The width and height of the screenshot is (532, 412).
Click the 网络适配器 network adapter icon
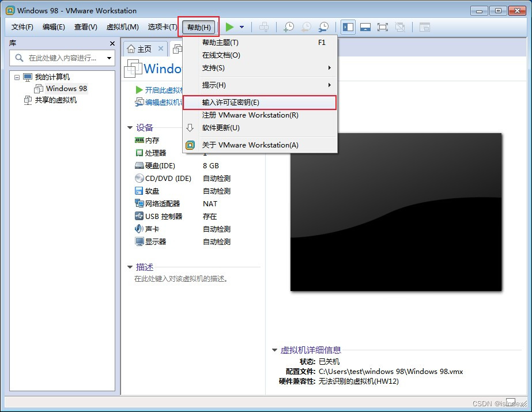tap(139, 203)
